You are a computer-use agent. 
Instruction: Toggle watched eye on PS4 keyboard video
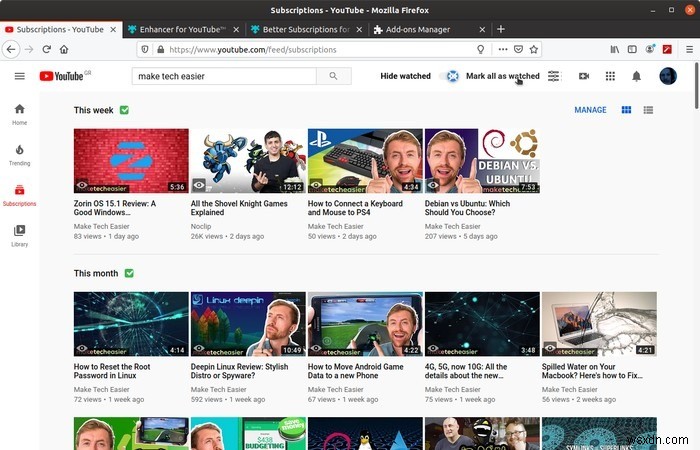point(316,184)
